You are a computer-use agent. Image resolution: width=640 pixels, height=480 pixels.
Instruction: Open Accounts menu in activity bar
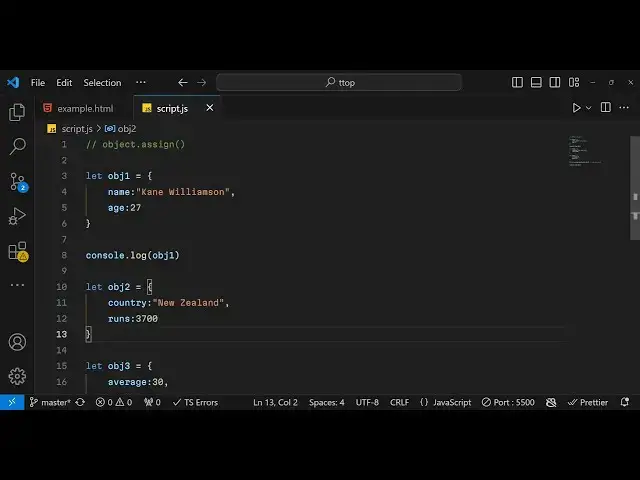tap(17, 342)
